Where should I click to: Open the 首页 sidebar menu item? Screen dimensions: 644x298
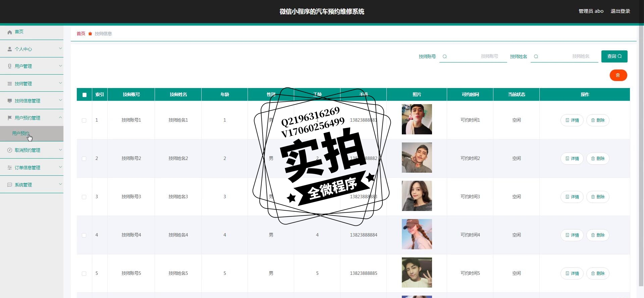coord(32,32)
